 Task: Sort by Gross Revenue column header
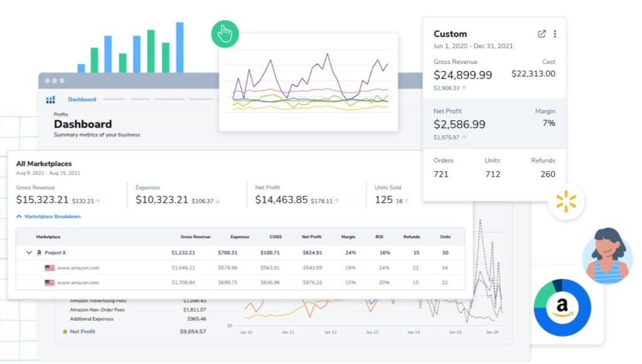196,237
